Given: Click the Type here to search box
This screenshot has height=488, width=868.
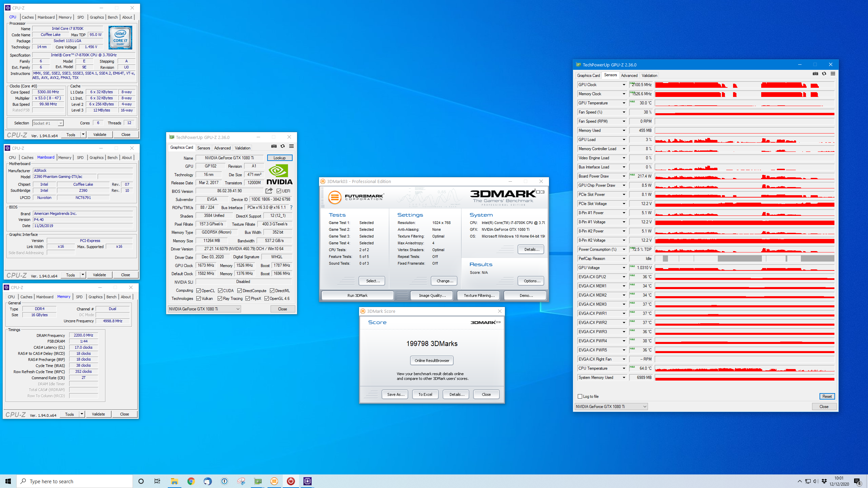Looking at the screenshot, I should click(75, 481).
